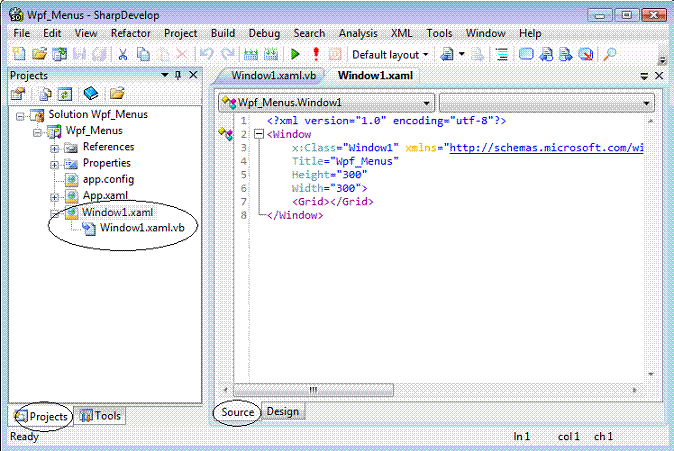Image resolution: width=674 pixels, height=451 pixels.
Task: Open the Tools menu
Action: [x=439, y=33]
